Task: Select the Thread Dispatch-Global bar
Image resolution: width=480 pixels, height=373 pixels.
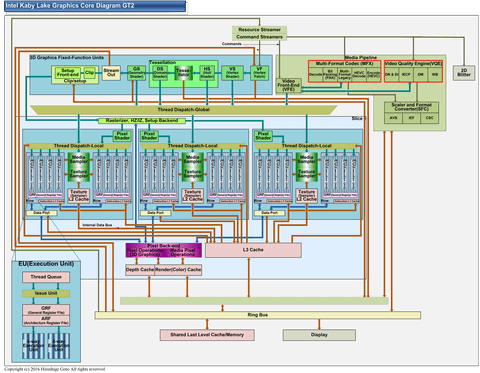Action: [x=184, y=110]
